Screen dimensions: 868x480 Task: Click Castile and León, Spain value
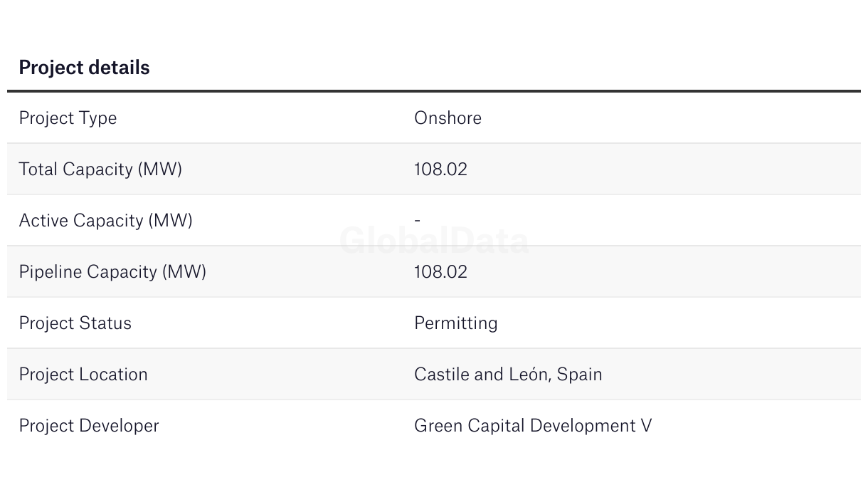click(x=508, y=375)
